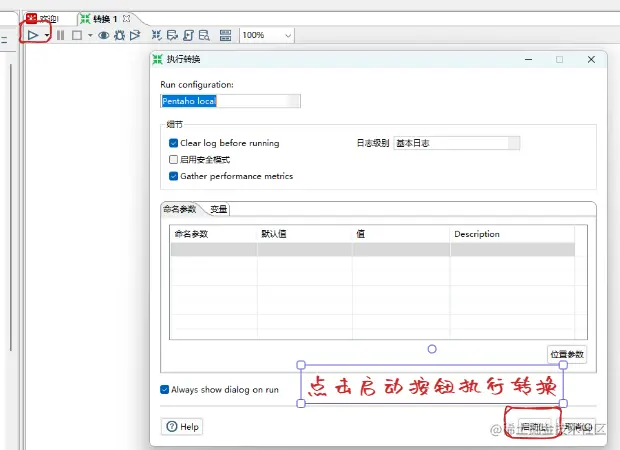Screen dimensions: 620x450
Task: Click the Help button
Action: (x=182, y=427)
